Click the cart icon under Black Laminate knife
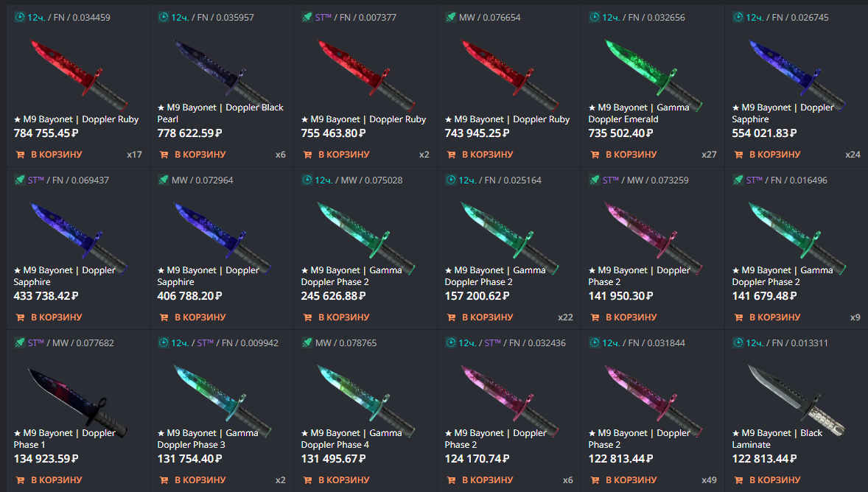This screenshot has width=868, height=492. click(x=738, y=480)
